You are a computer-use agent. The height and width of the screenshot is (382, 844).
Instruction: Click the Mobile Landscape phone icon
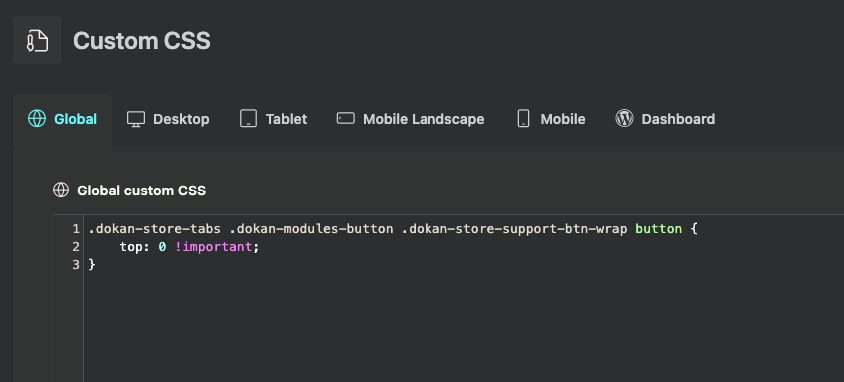pos(346,118)
